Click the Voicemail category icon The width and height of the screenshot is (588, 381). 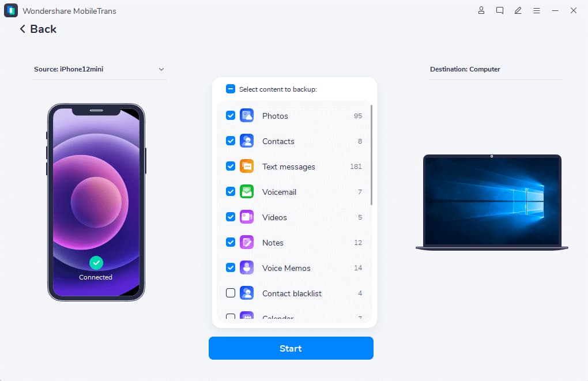pos(247,191)
